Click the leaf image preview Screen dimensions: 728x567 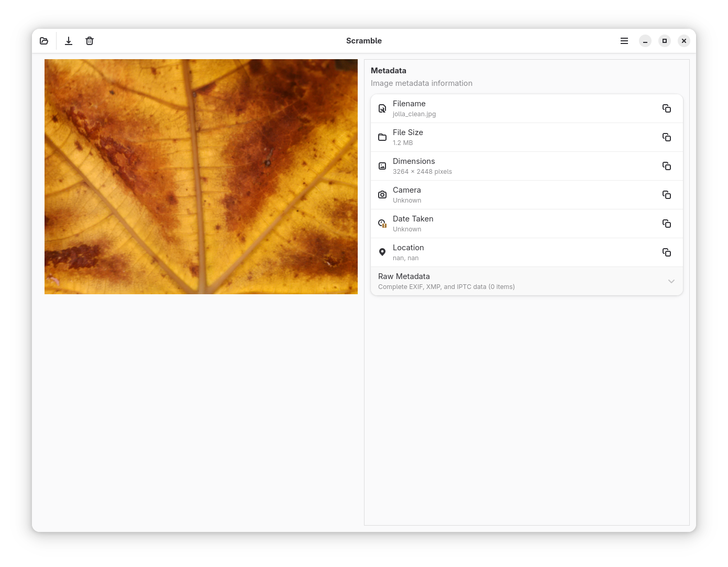(x=201, y=176)
